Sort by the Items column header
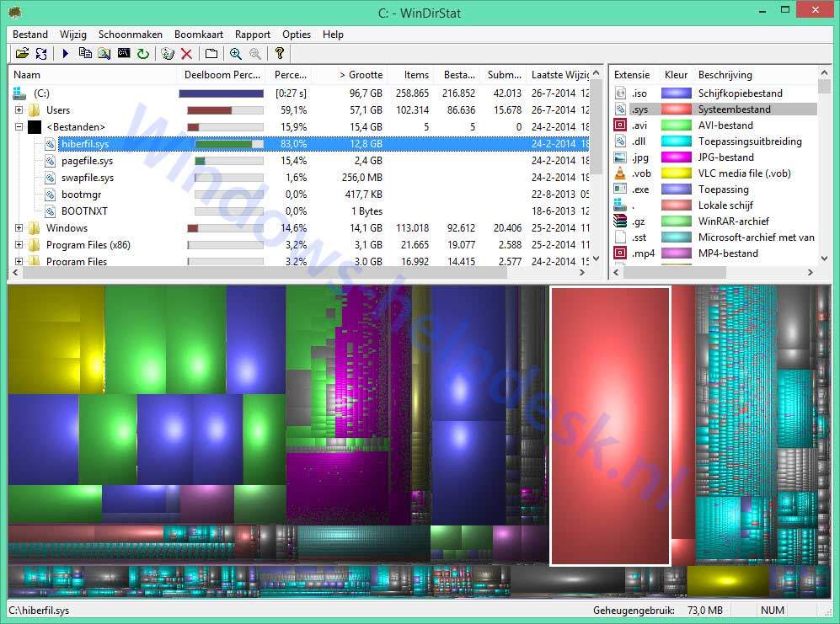The width and height of the screenshot is (840, 624). (x=411, y=75)
